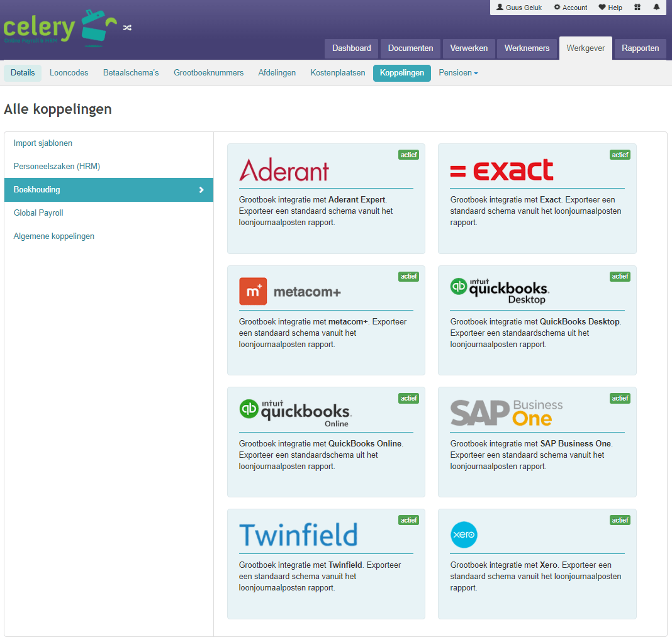Click the Twinfield description text
The width and height of the screenshot is (672, 642).
320,577
